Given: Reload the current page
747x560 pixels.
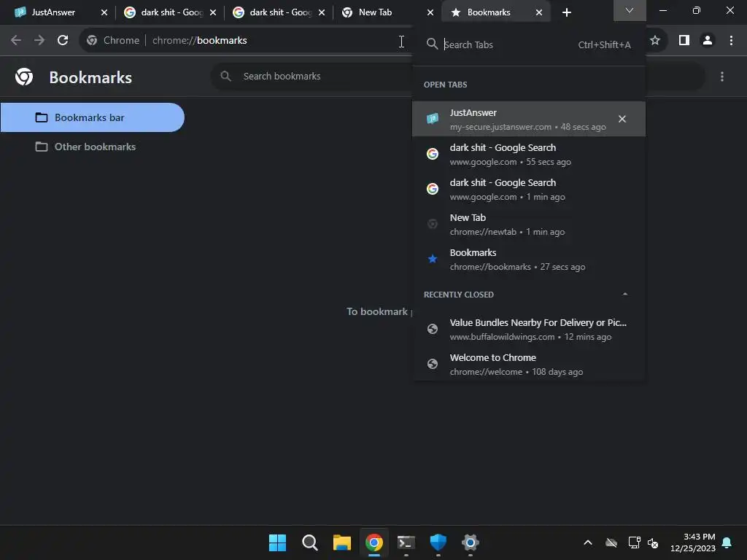Looking at the screenshot, I should [63, 41].
